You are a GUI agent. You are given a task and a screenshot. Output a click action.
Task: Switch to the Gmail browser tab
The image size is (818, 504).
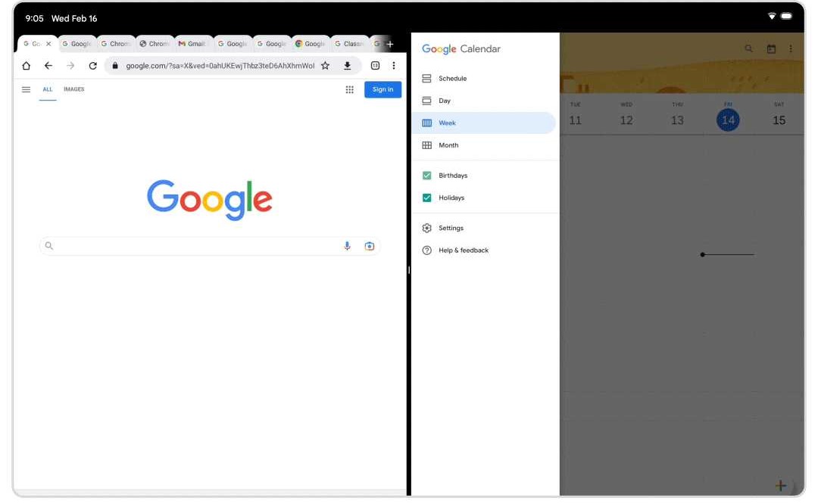(x=191, y=43)
